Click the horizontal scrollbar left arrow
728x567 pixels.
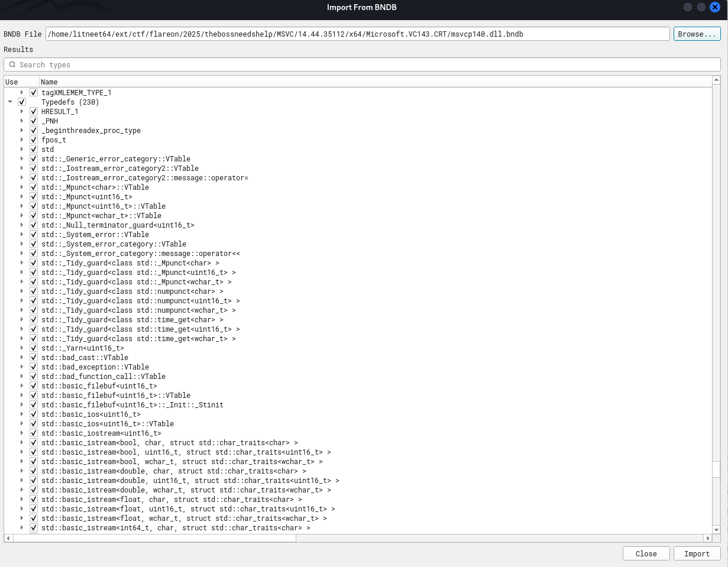(x=8, y=538)
